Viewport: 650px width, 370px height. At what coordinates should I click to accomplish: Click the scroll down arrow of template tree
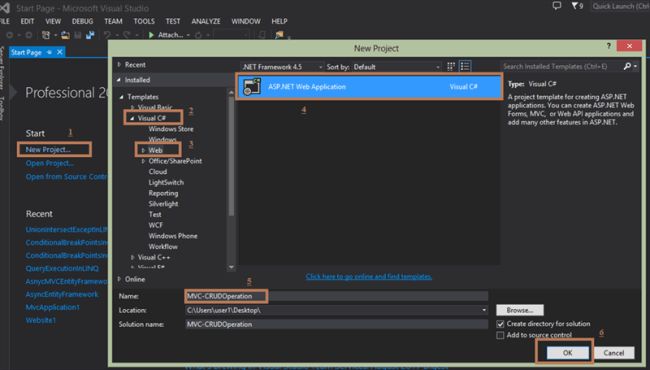tap(231, 267)
